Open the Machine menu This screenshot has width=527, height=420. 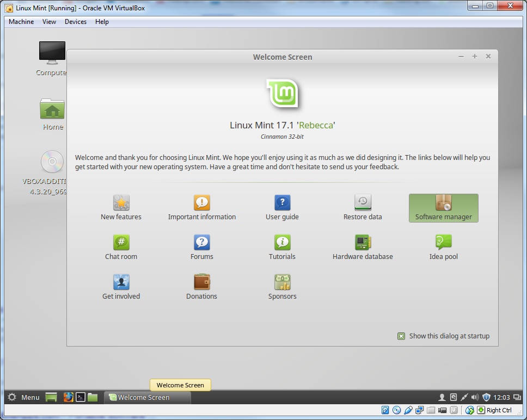[x=21, y=21]
